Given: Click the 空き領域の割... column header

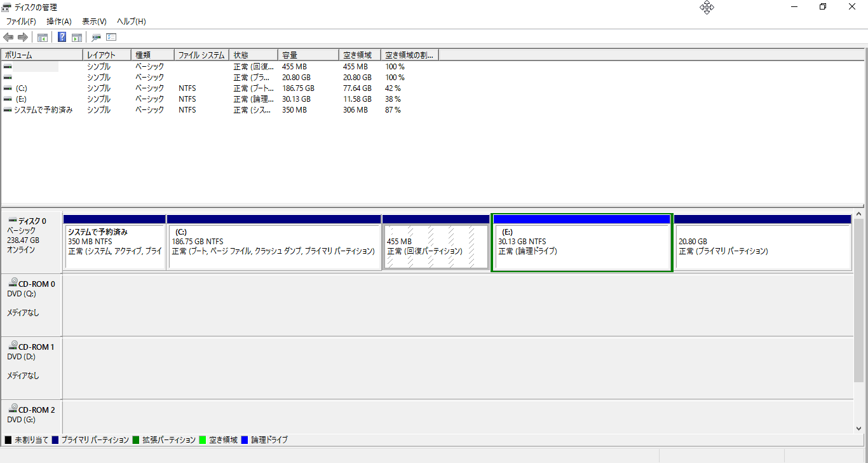Looking at the screenshot, I should coord(410,55).
